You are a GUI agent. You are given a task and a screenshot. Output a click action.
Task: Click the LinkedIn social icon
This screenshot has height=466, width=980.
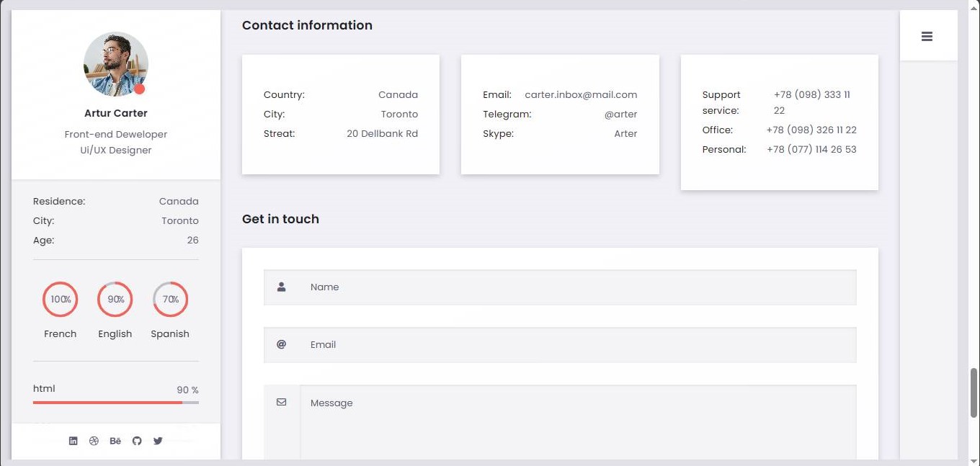pos(73,441)
